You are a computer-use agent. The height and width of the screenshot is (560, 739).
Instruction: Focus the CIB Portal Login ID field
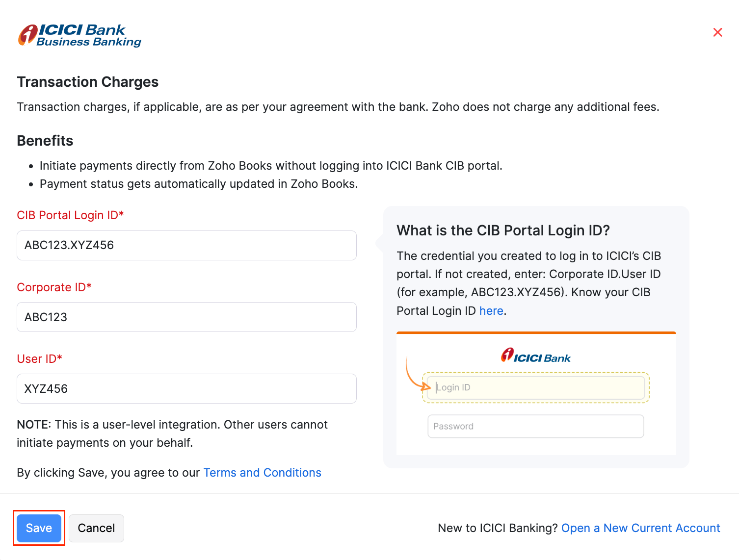[186, 245]
